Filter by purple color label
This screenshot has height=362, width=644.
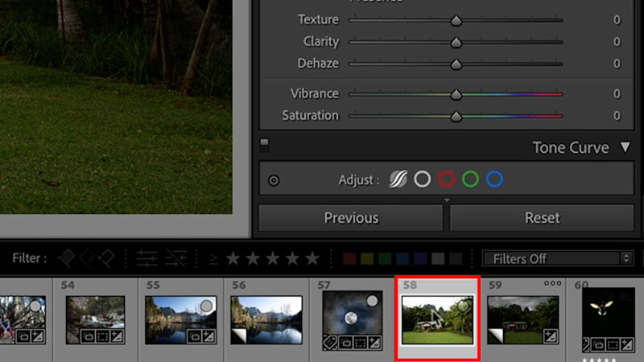point(420,258)
